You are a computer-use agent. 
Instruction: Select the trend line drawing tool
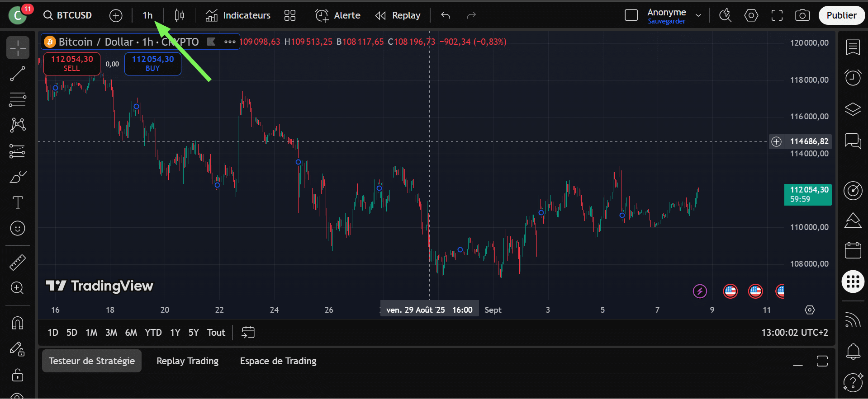point(18,74)
